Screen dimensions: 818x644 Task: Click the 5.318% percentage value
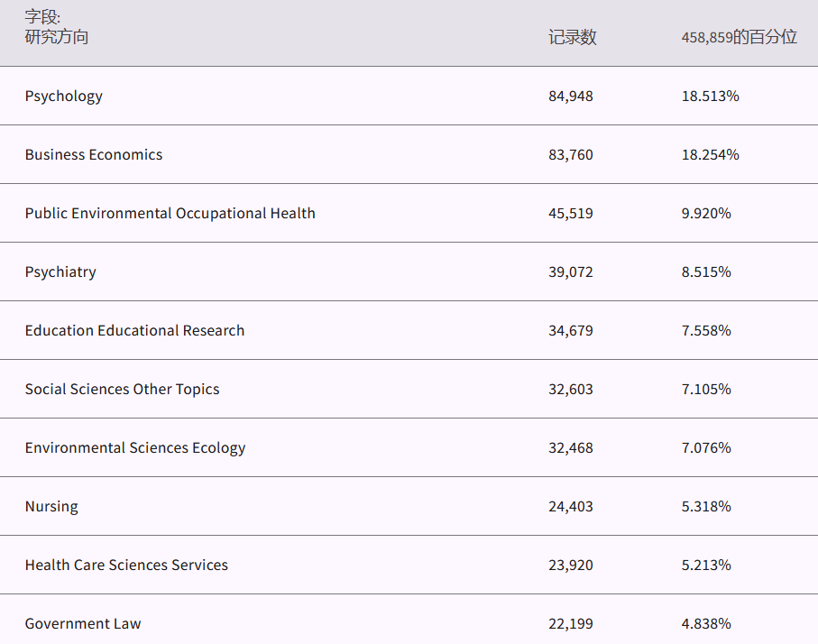706,507
